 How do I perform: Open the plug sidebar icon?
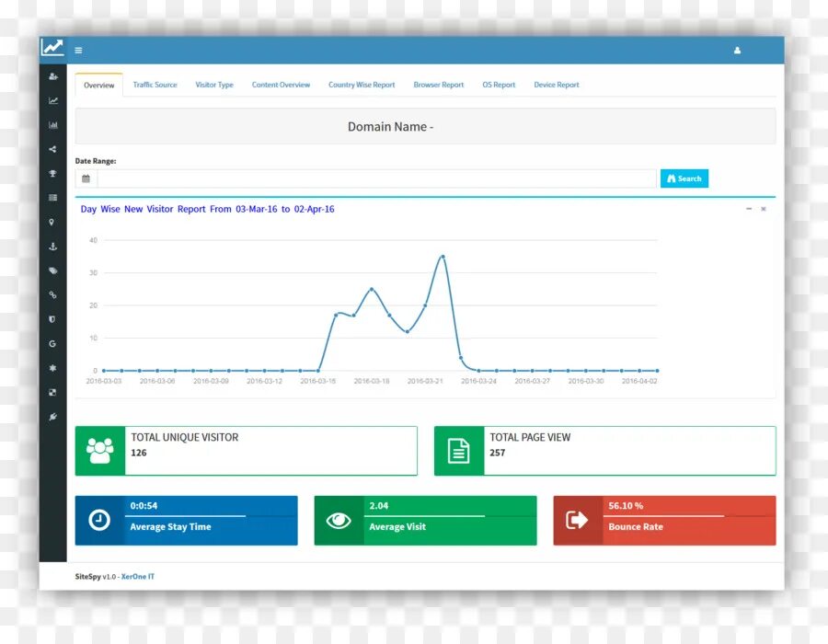[52, 417]
